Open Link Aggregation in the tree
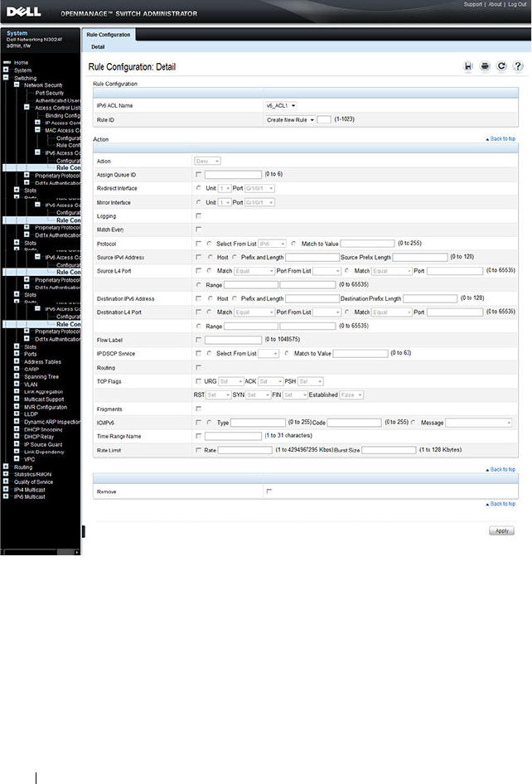532x784 pixels. click(x=43, y=392)
